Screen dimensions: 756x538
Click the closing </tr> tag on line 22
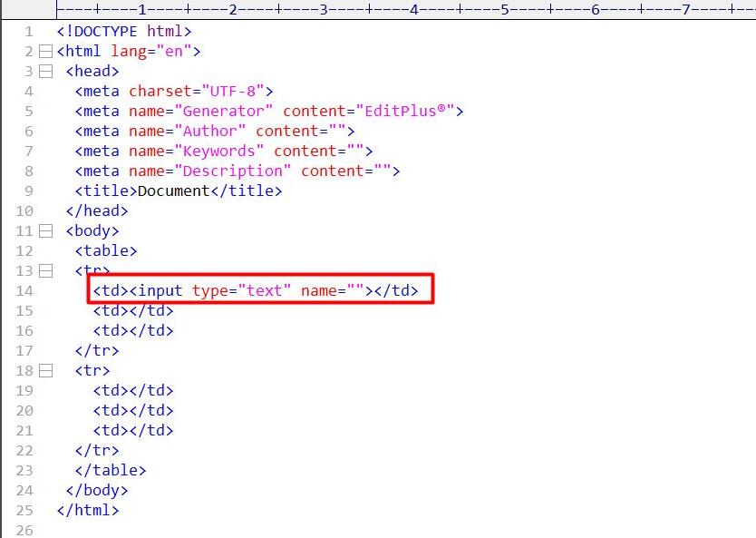[97, 451]
